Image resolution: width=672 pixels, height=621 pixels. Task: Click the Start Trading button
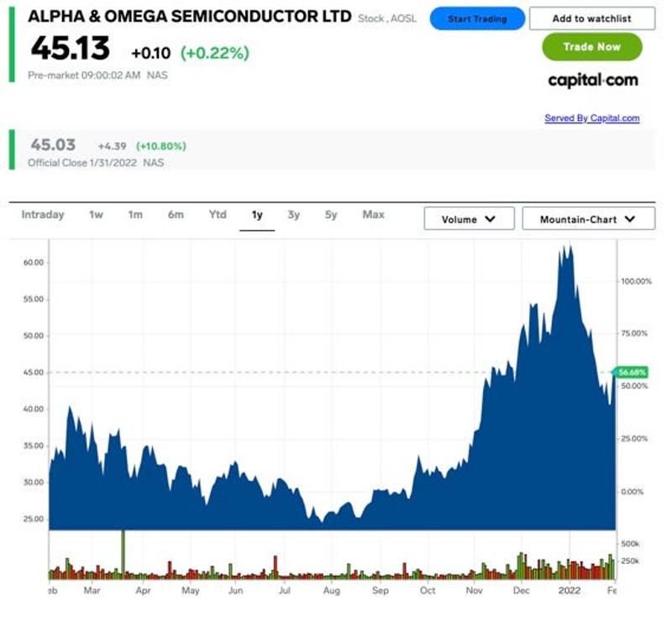pos(477,18)
